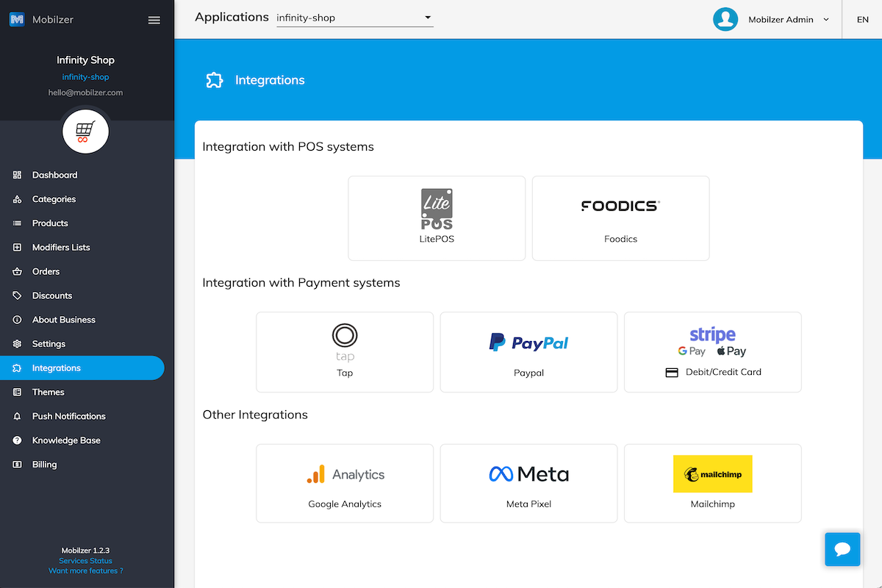
Task: Open the Applications infinity-shop dropdown
Action: click(x=355, y=18)
